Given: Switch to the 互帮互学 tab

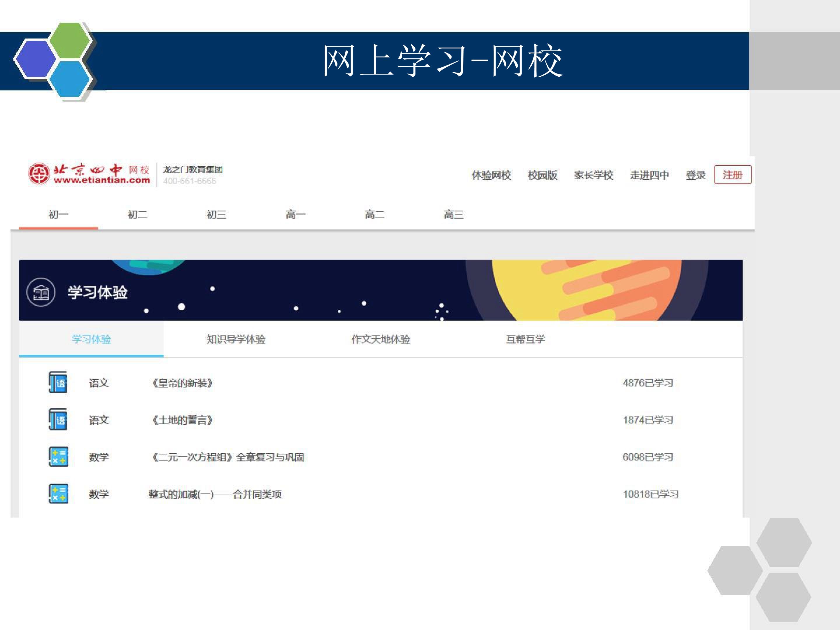Looking at the screenshot, I should pos(525,339).
